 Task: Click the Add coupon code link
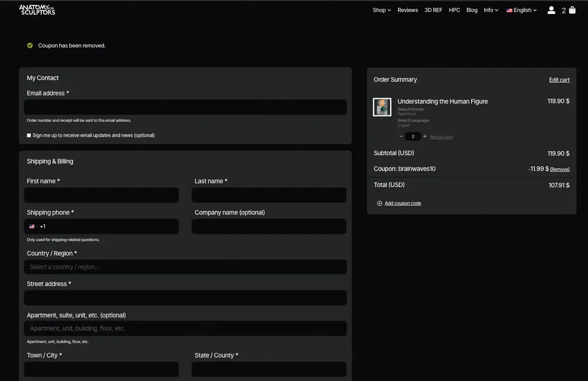tap(403, 203)
